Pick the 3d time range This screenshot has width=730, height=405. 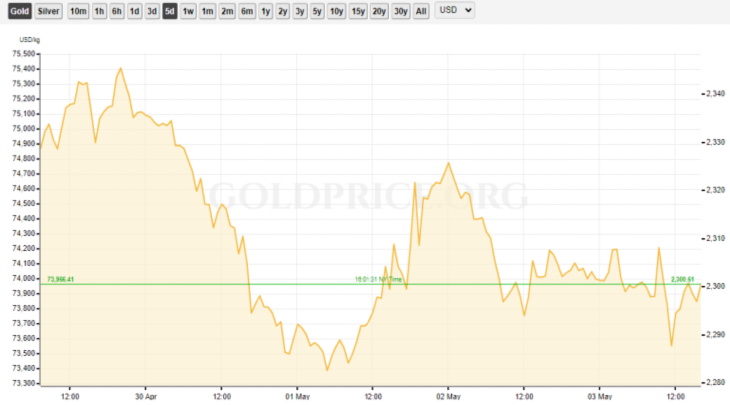(152, 11)
